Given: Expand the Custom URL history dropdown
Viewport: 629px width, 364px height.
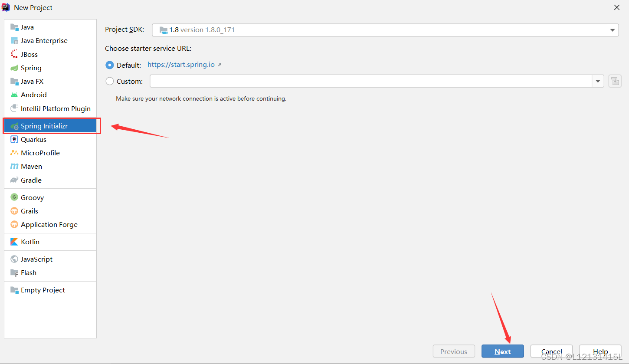Looking at the screenshot, I should [598, 81].
